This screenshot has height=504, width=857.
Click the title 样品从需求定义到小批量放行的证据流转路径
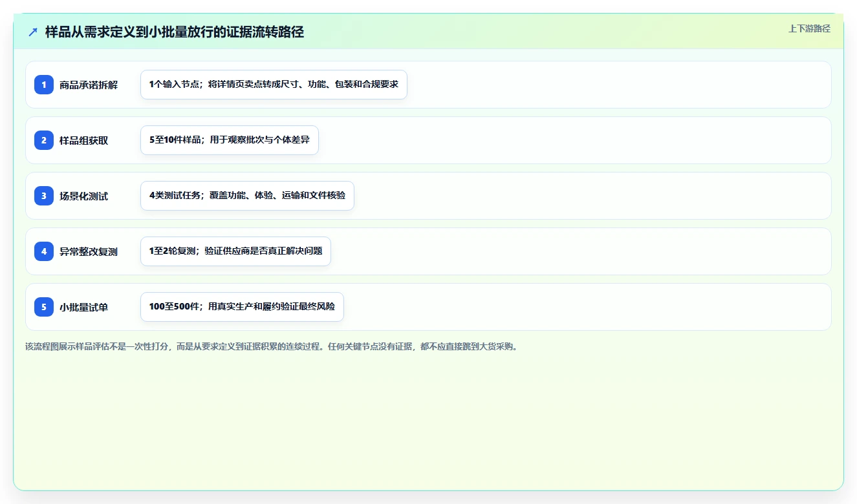click(174, 32)
